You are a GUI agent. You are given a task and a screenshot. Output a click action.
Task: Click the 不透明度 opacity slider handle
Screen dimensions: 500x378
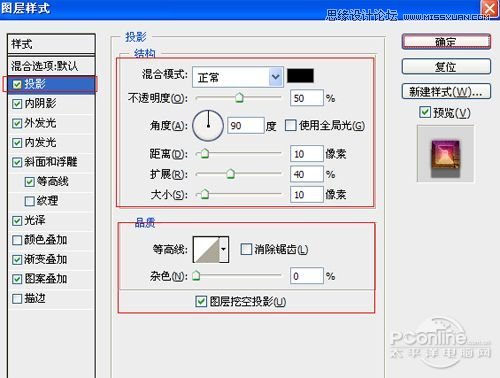[239, 98]
